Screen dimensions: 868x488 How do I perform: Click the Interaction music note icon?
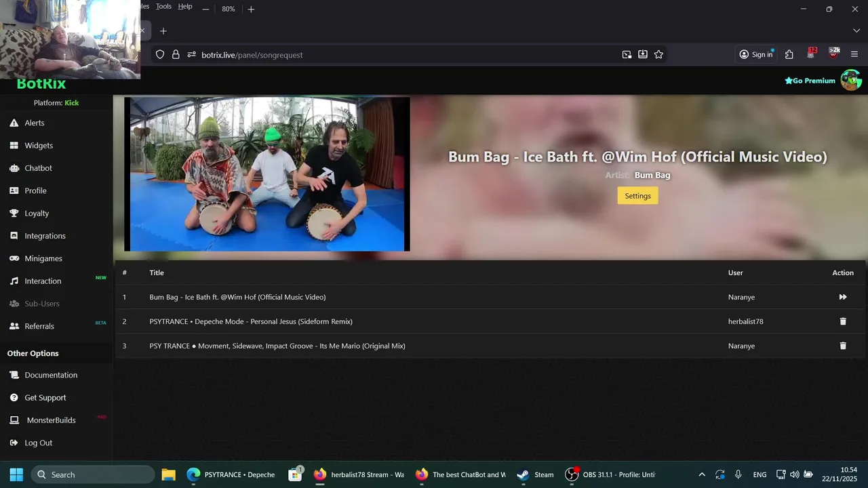click(x=14, y=281)
